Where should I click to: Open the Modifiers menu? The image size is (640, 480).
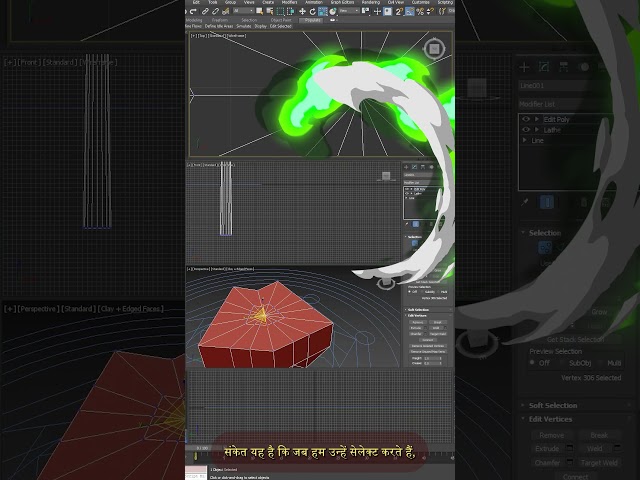tap(289, 2)
